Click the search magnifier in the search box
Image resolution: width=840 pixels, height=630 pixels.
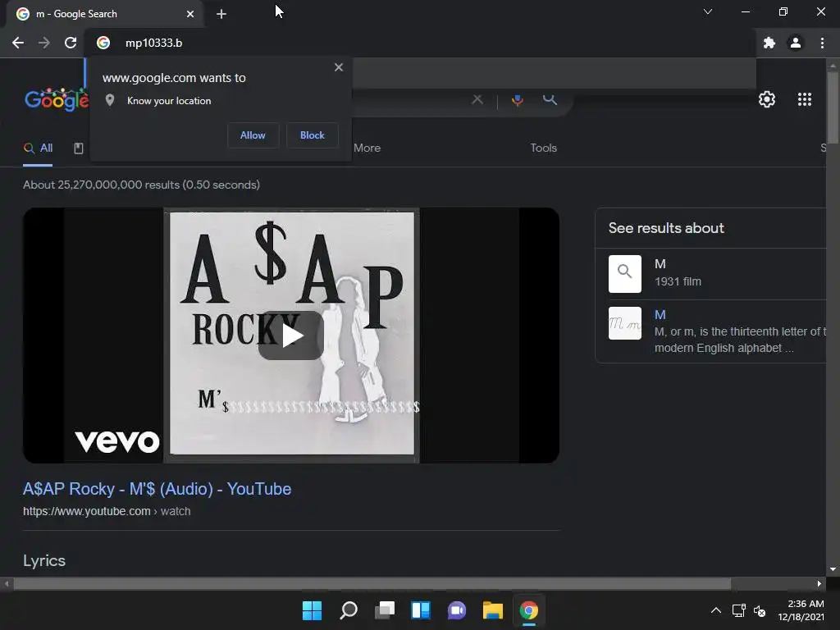(x=550, y=99)
